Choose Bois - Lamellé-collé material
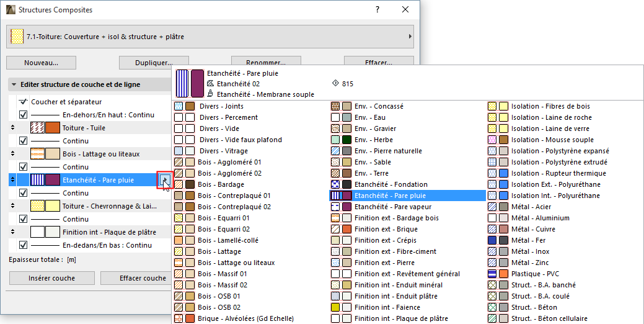This screenshot has height=324, width=644. point(228,241)
